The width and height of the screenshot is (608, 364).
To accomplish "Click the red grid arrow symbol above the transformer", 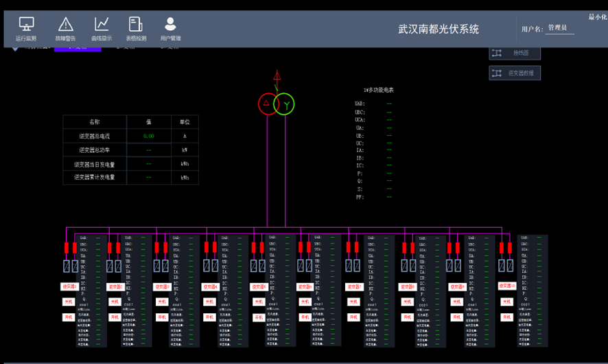I will pyautogui.click(x=277, y=75).
